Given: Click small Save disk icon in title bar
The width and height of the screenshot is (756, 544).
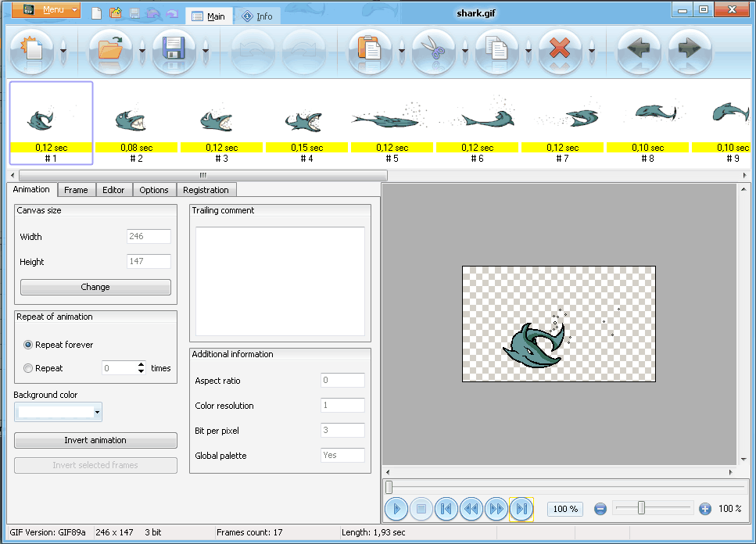Looking at the screenshot, I should [134, 13].
